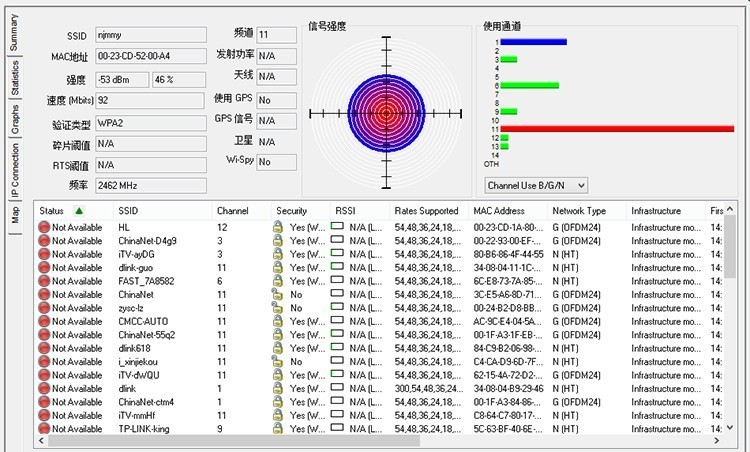Click the vertical scrollbar thumb of list

pos(729,247)
